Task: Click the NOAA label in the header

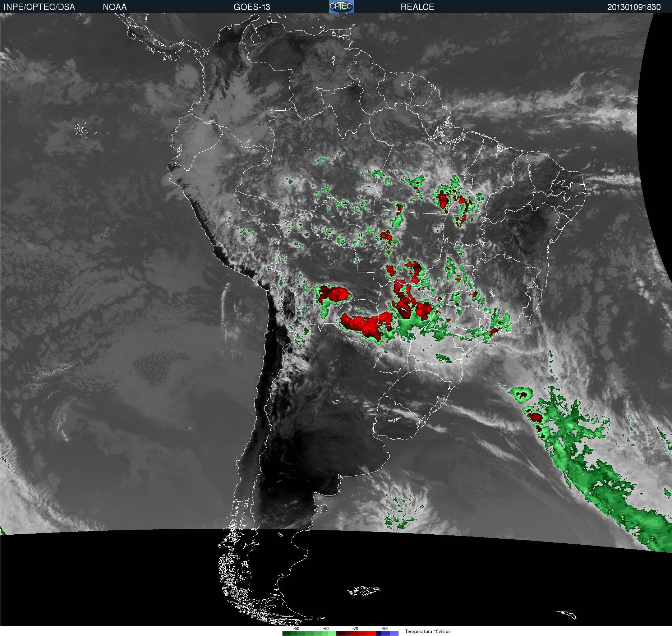Action: pyautogui.click(x=115, y=7)
